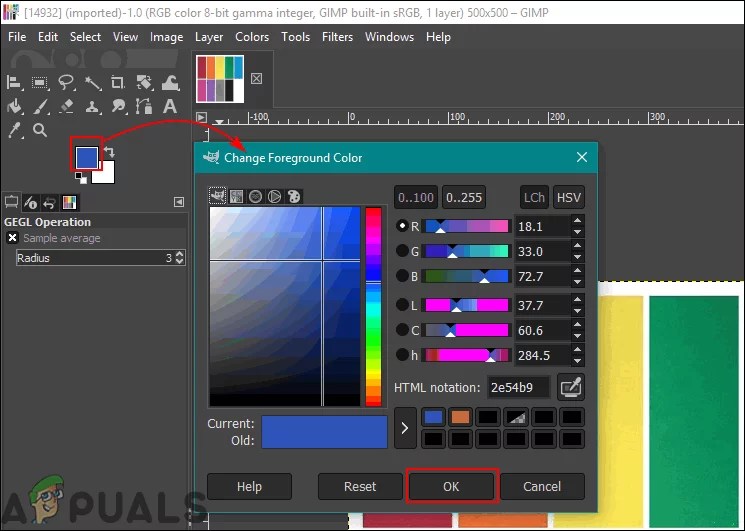Select the Color Picker eyedropper tool
Viewport: 745px width, 531px height.
click(x=15, y=130)
